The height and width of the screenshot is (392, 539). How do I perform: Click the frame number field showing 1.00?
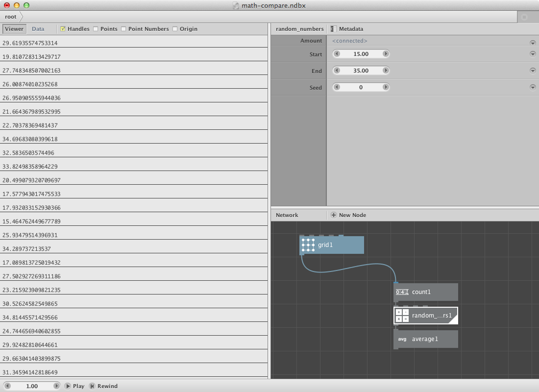(x=32, y=386)
